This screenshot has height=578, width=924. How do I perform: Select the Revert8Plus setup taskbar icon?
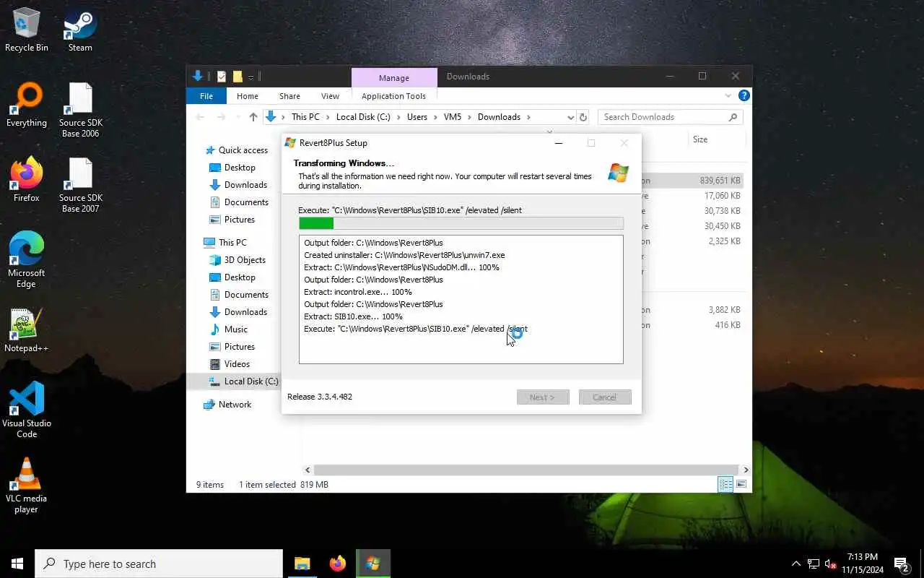(x=372, y=564)
